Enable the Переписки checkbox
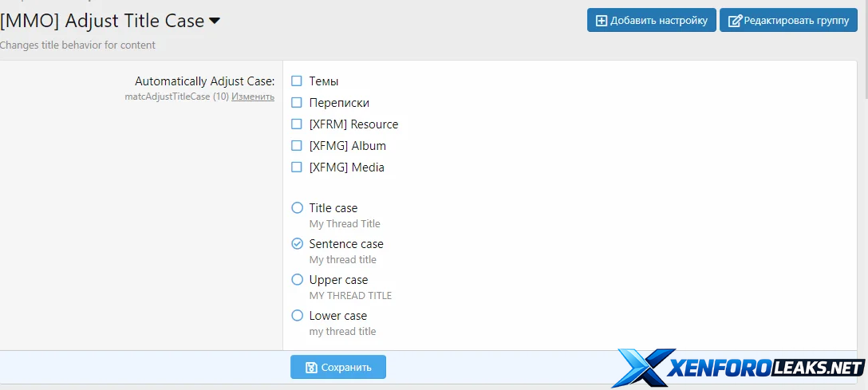The width and height of the screenshot is (868, 390). click(x=297, y=103)
